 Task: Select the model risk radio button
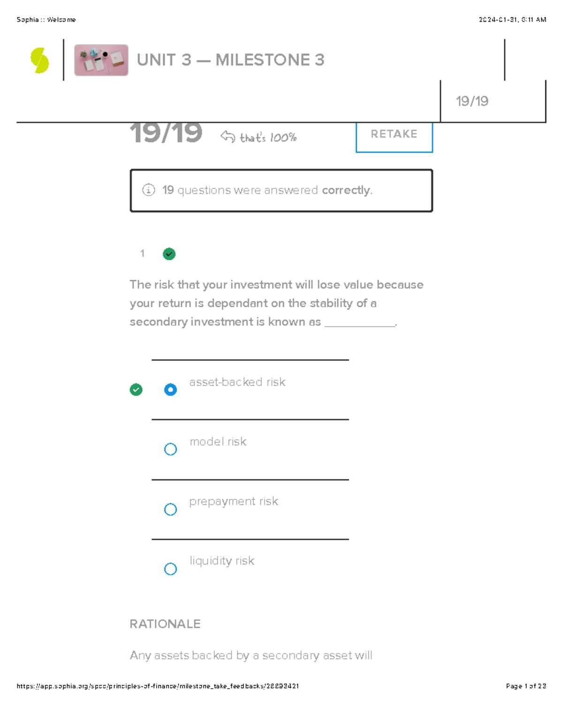click(x=170, y=449)
